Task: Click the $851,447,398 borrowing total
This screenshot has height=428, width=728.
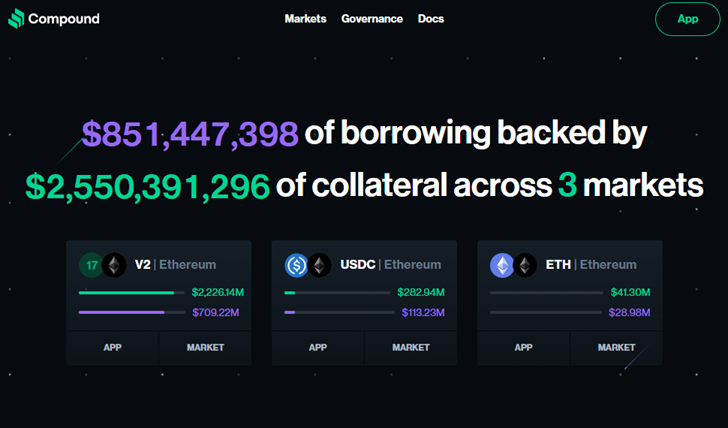Action: click(x=190, y=134)
